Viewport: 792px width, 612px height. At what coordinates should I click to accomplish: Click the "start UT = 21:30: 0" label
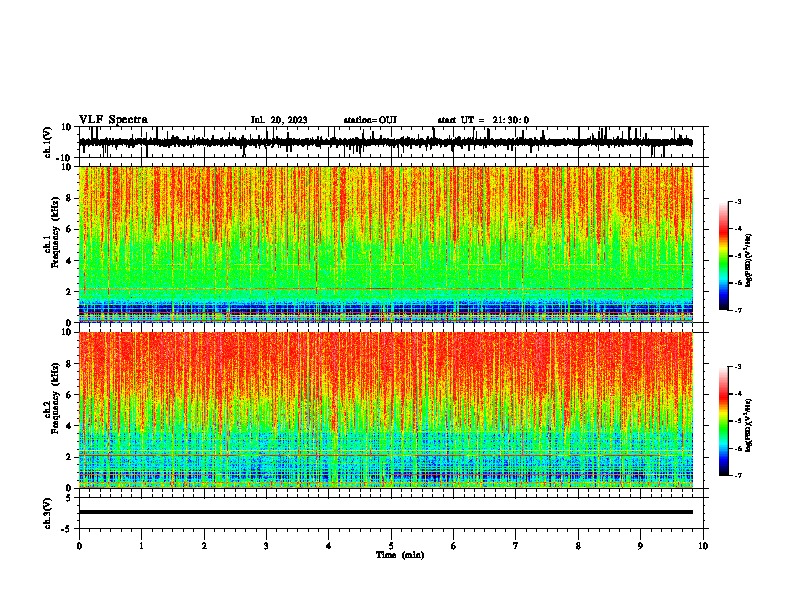pos(483,120)
